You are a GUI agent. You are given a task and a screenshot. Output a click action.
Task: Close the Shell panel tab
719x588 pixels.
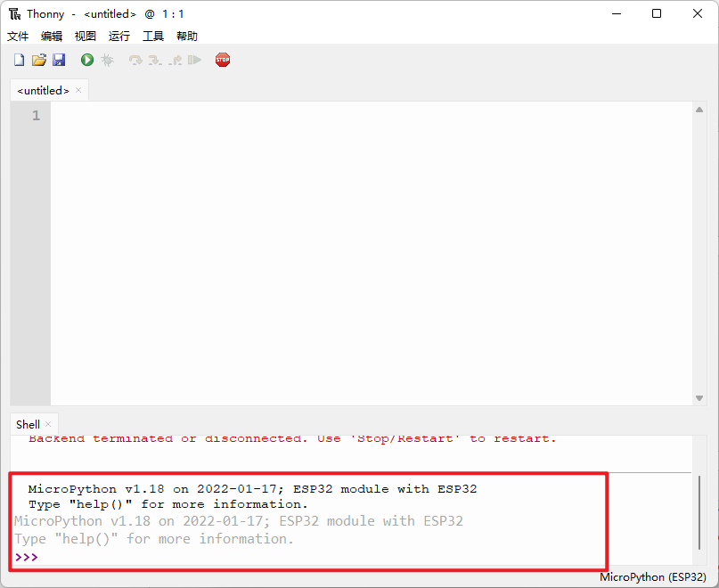(x=48, y=425)
